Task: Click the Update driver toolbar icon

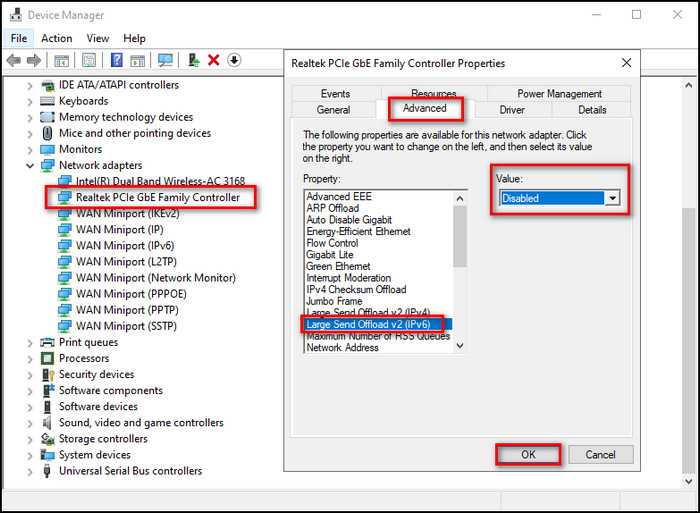Action: pyautogui.click(x=193, y=60)
